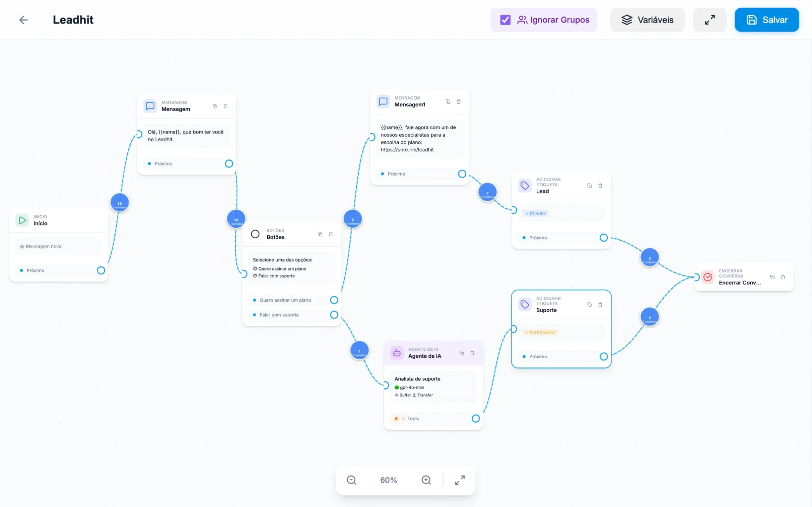Zoom out the canvas
812x507 pixels.
tap(351, 480)
